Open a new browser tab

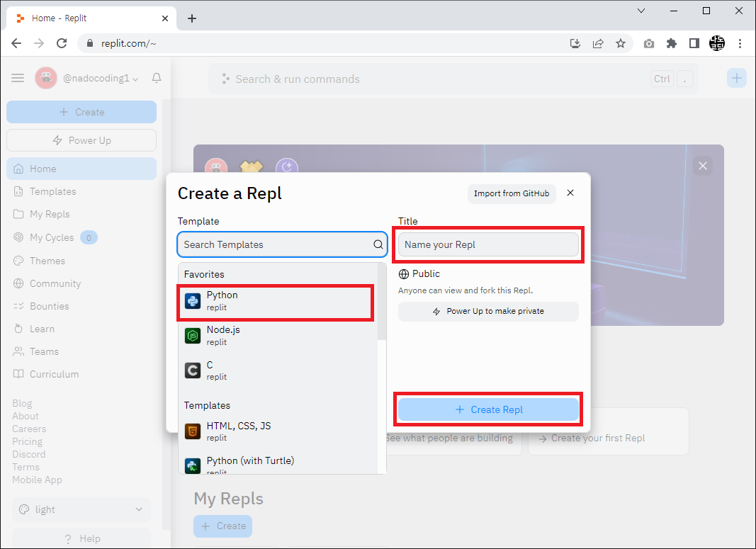click(x=192, y=18)
